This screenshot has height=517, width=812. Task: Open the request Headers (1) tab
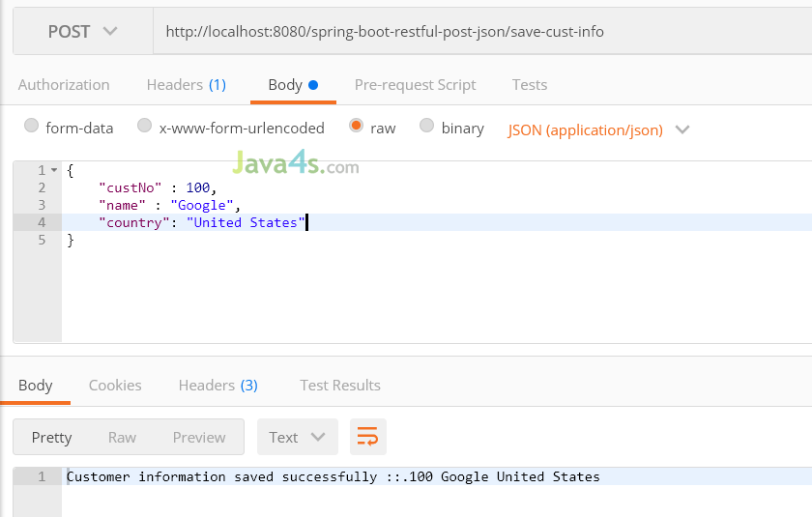pyautogui.click(x=187, y=84)
